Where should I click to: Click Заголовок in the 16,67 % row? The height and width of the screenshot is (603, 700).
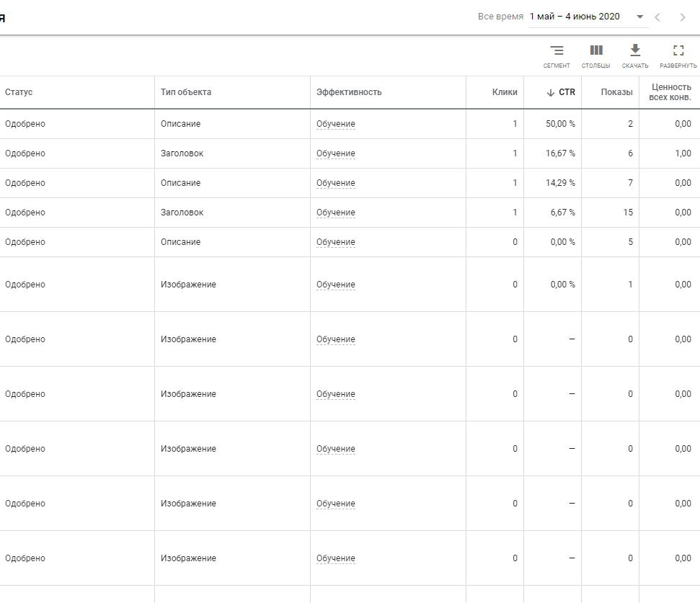182,153
